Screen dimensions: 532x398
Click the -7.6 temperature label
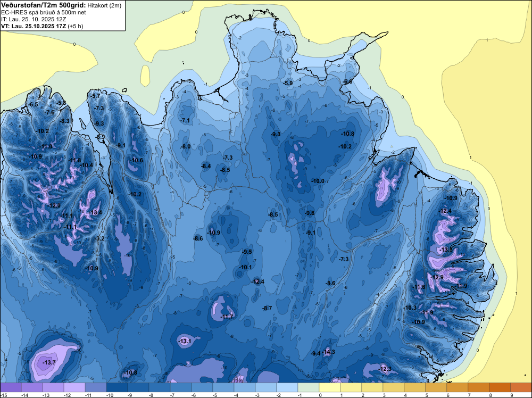[x=49, y=112]
